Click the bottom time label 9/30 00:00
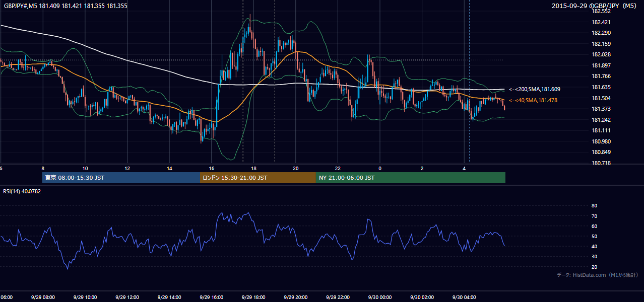The height and width of the screenshot is (302, 644). coord(380,297)
